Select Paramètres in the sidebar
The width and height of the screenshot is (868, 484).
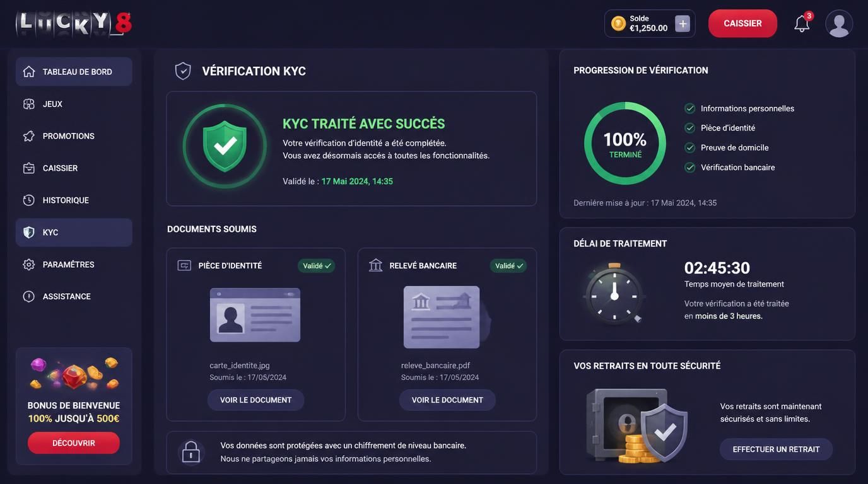pos(74,265)
